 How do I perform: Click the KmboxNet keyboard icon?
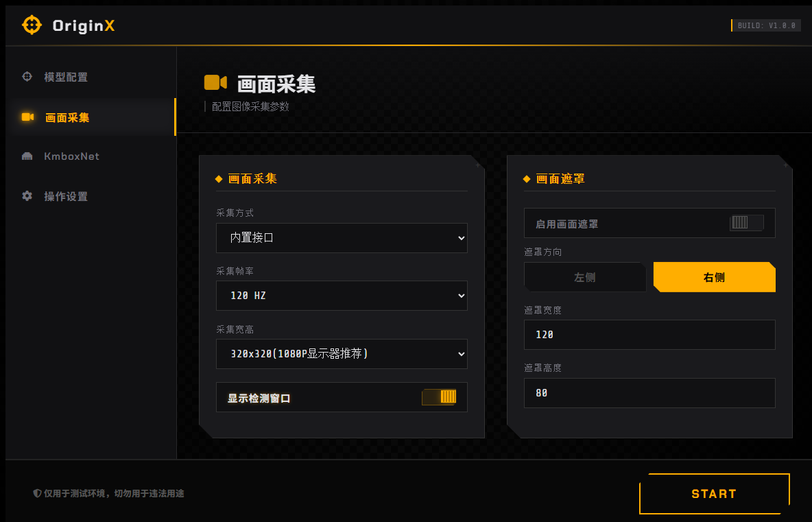(27, 156)
